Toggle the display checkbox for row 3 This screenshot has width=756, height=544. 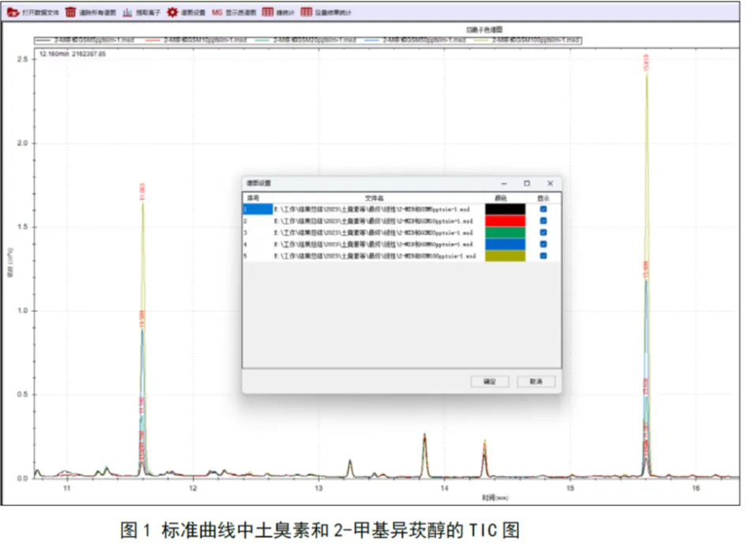click(543, 233)
